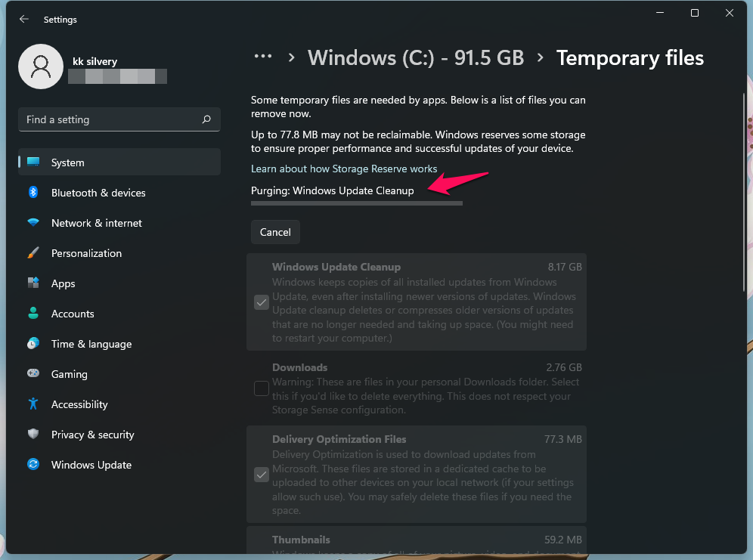Image resolution: width=753 pixels, height=560 pixels.
Task: Click the Accessibility figure icon
Action: tap(33, 404)
